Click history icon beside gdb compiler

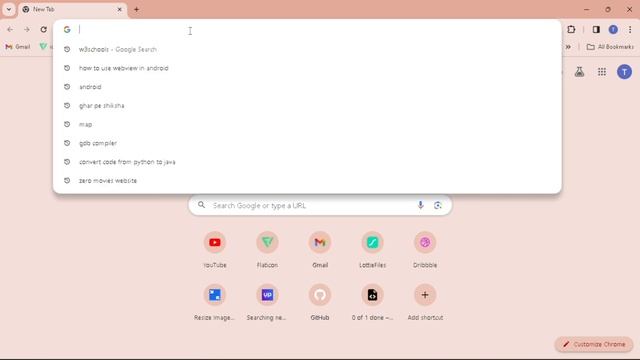click(67, 143)
